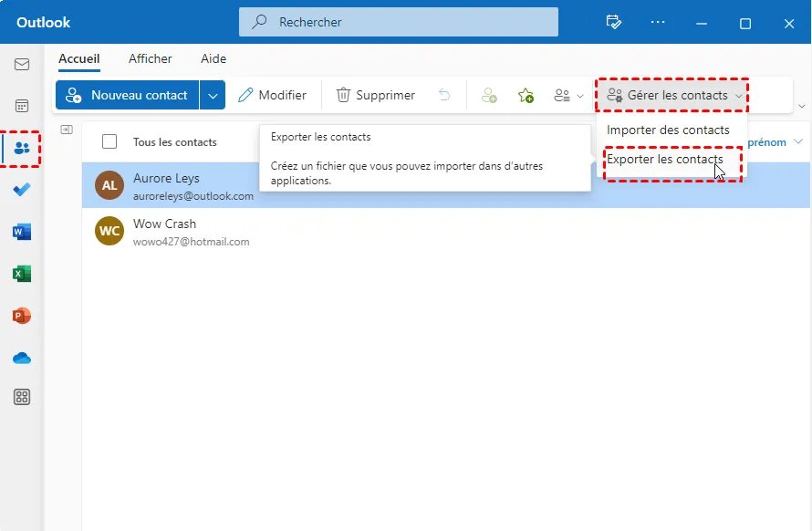Open the Mail icon in sidebar
812x531 pixels.
coord(22,64)
